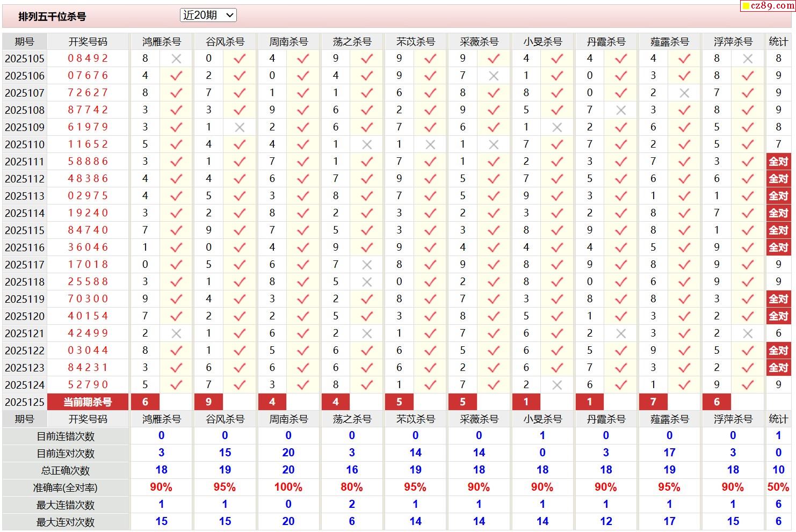Click the red checkmark for 2025116 蒹葭杀号
This screenshot has height=532, width=796.
684,247
